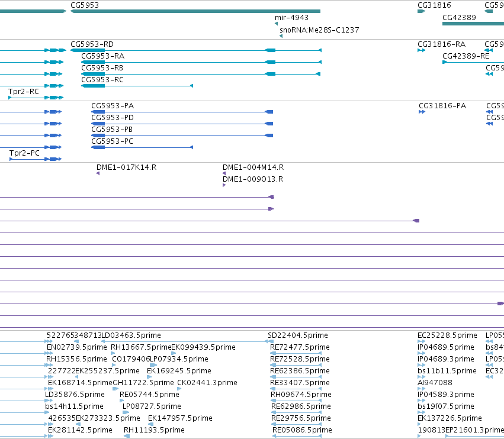Select the RE29756.5prime EST label
The height and width of the screenshot is (439, 504).
click(301, 418)
